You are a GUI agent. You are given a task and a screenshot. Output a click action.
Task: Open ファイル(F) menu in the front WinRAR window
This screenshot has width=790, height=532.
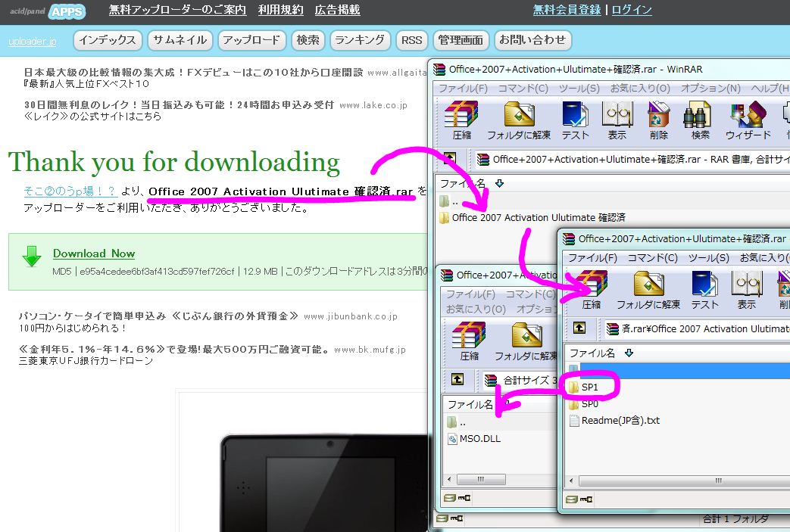click(592, 258)
